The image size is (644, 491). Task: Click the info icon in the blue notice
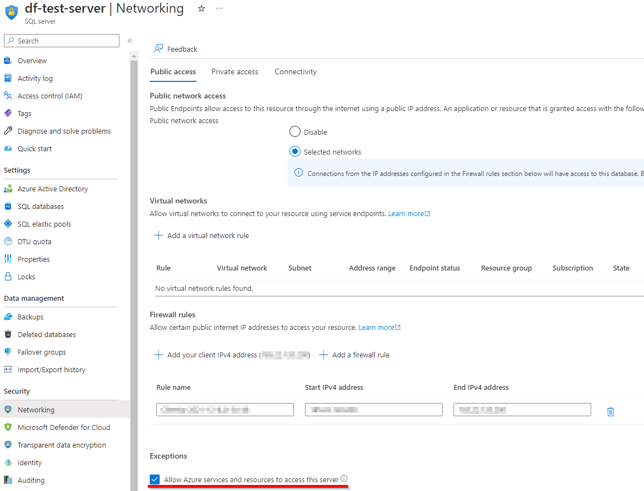pyautogui.click(x=299, y=173)
